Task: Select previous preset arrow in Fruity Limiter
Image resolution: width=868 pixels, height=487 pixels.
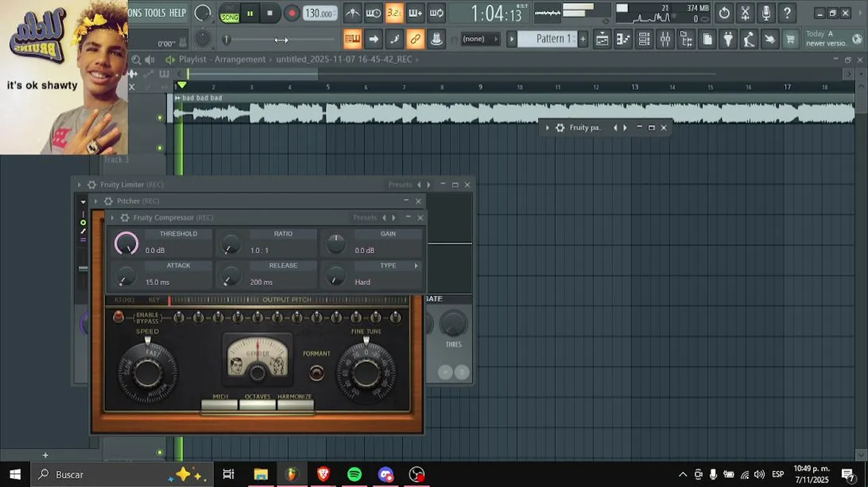Action: (418, 185)
